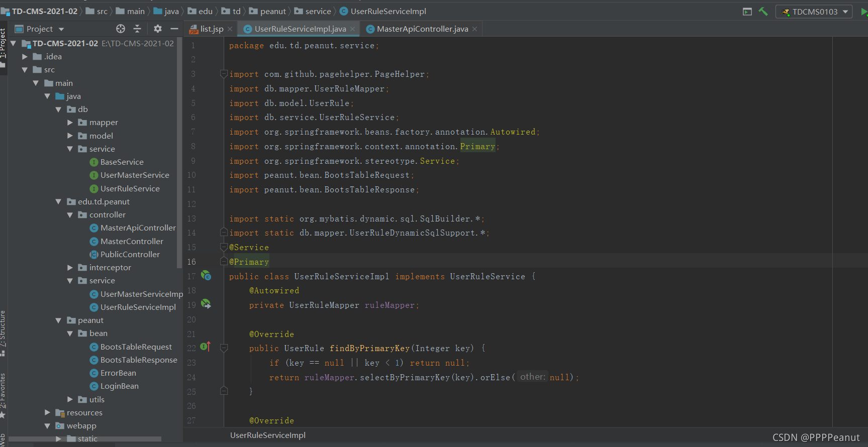The height and width of the screenshot is (447, 868).
Task: Expand the model package
Action: pyautogui.click(x=70, y=136)
